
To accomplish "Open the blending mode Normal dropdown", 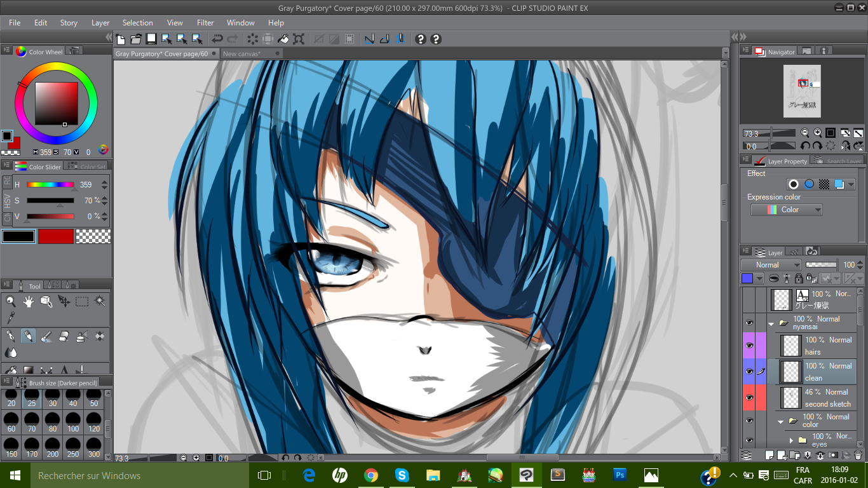I will (x=771, y=265).
